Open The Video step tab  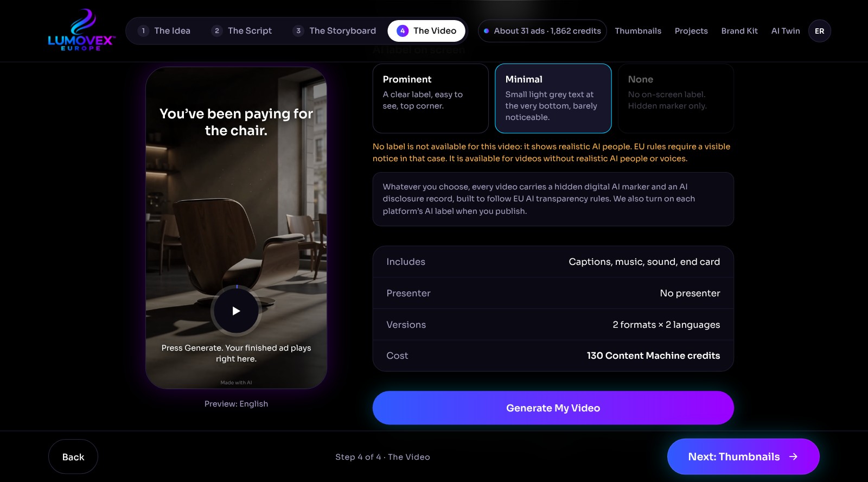426,31
